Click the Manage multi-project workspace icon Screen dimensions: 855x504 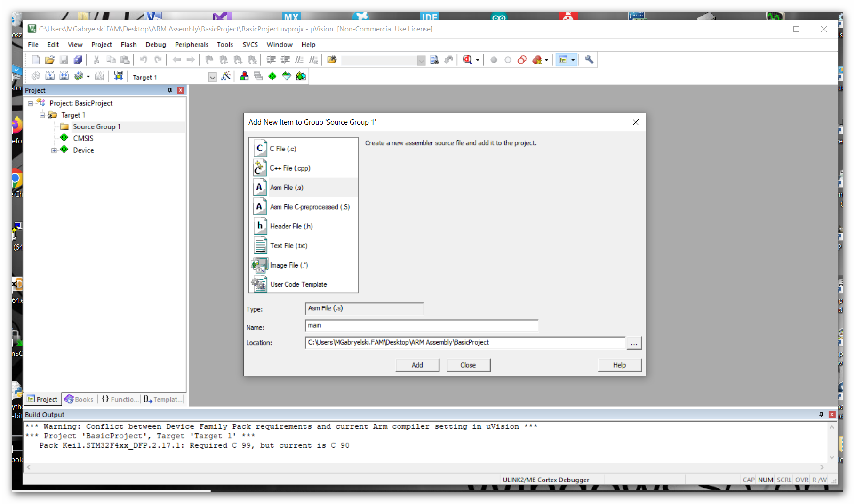258,76
